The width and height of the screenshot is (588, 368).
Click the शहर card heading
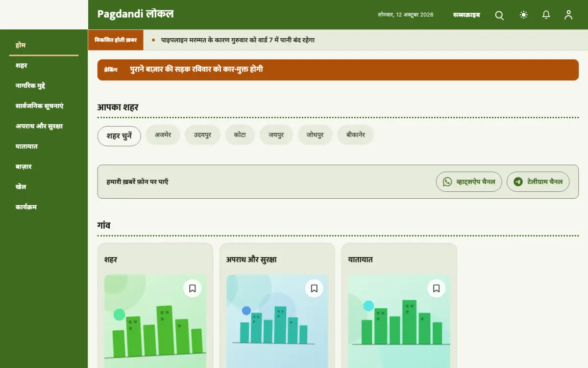click(111, 260)
